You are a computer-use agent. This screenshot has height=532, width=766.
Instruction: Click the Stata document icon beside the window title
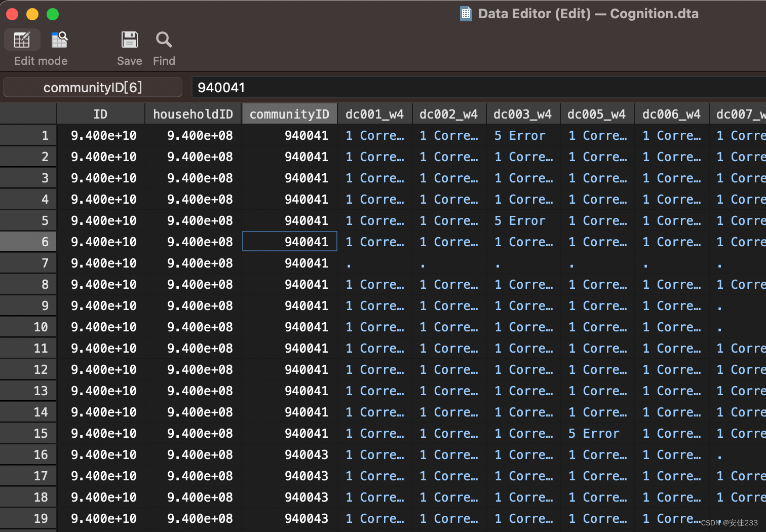click(x=466, y=14)
